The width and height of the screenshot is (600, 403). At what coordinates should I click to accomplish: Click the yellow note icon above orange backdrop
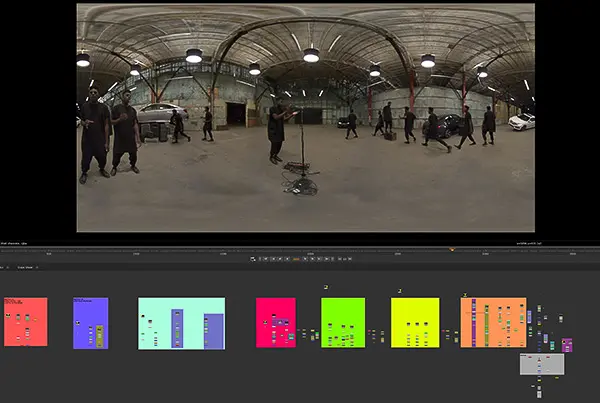[x=465, y=295]
